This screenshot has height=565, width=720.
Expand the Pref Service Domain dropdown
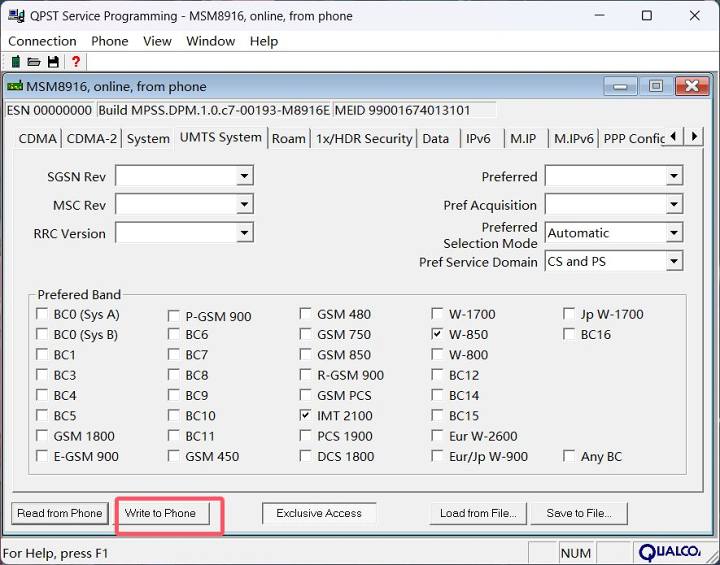tap(674, 262)
